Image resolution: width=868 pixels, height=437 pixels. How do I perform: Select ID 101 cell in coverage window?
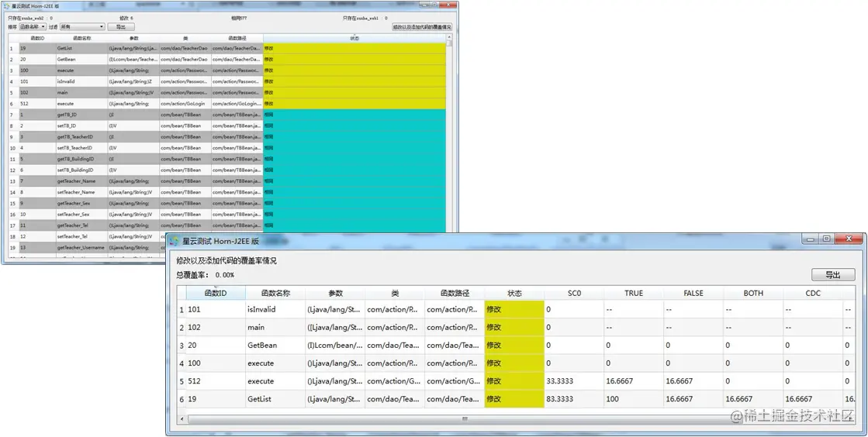tap(216, 309)
